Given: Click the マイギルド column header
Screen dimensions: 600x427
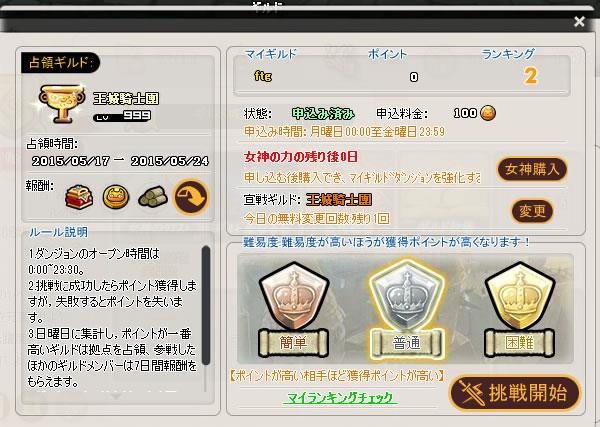Looking at the screenshot, I should tap(271, 54).
